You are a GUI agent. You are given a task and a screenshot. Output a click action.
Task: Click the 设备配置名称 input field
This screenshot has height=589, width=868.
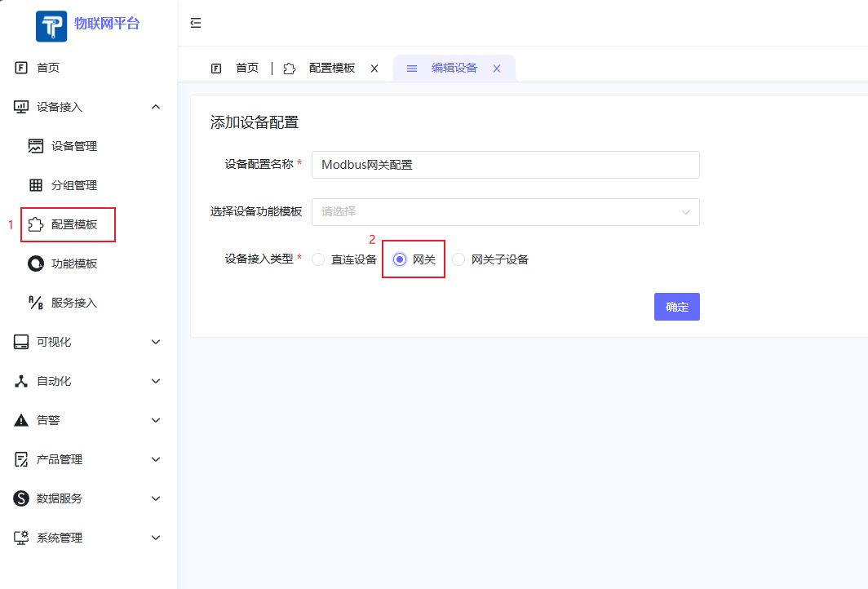click(x=505, y=164)
